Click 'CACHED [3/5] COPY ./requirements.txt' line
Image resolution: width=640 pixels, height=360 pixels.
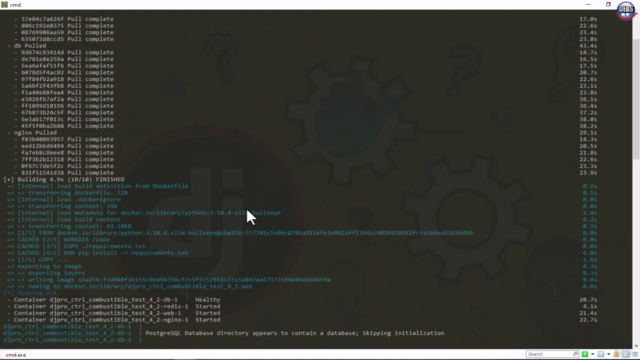coord(80,246)
